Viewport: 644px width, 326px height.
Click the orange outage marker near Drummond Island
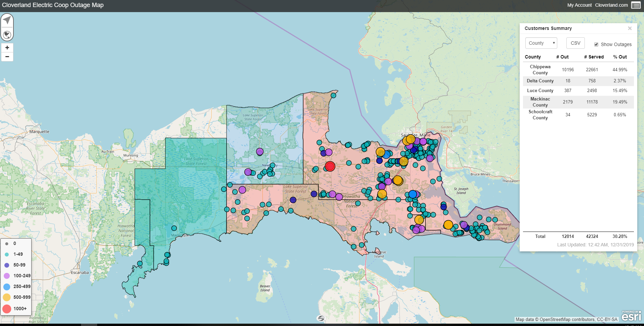tap(448, 225)
